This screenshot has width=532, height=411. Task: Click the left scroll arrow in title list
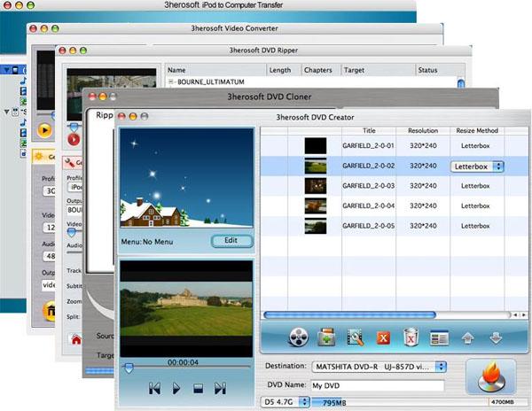coord(515,315)
